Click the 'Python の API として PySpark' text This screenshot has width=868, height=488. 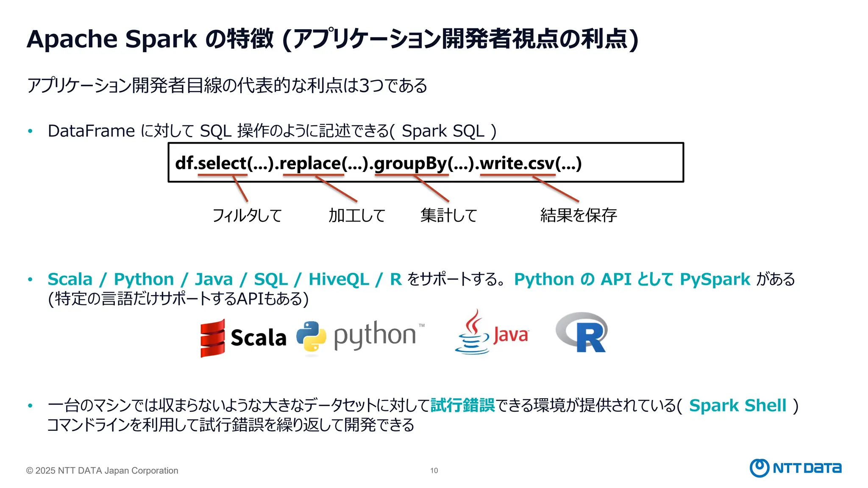[x=632, y=280]
